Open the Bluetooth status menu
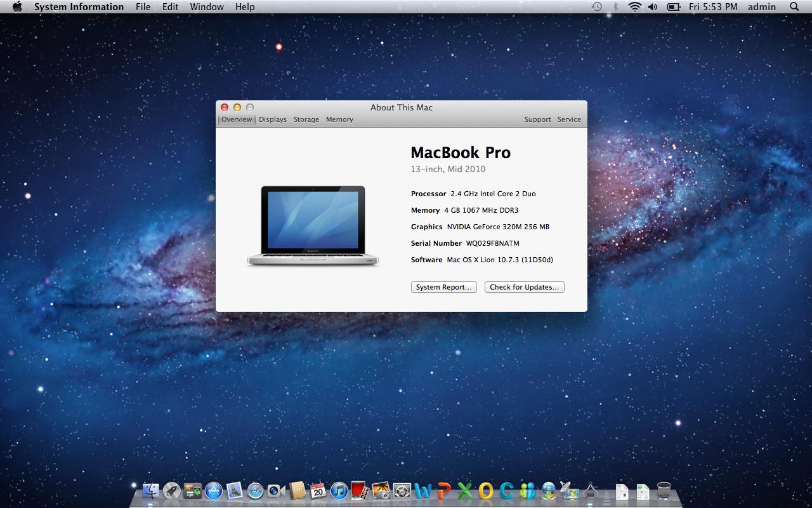Viewport: 812px width, 508px height. coord(615,7)
